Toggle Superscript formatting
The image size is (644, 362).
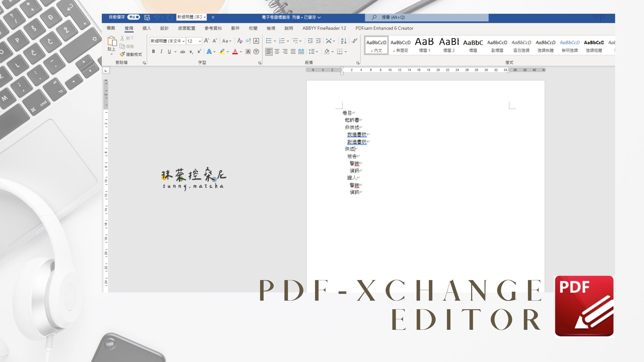(199, 52)
